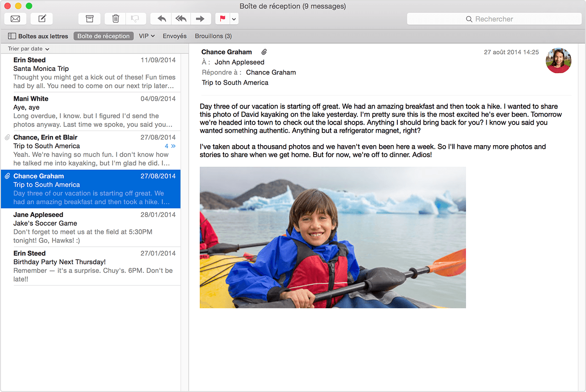Click inside the Rechercher search field
Screen dimensions: 586x392
click(494, 19)
